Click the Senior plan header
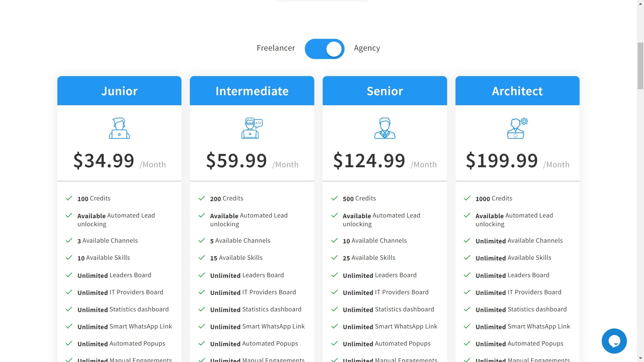The image size is (644, 362). 385,91
